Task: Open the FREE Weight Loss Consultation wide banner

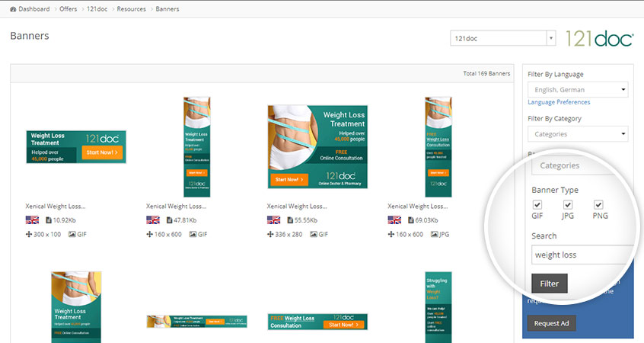Action: [x=317, y=322]
